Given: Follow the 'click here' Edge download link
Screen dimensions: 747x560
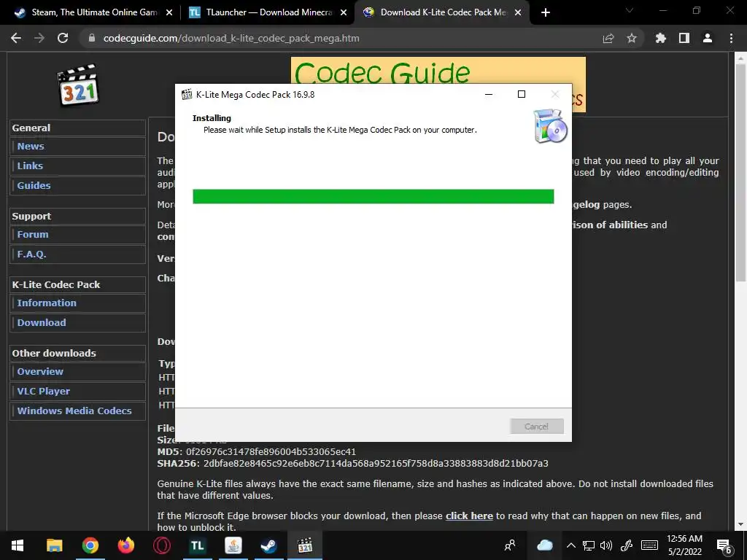Looking at the screenshot, I should 469,516.
